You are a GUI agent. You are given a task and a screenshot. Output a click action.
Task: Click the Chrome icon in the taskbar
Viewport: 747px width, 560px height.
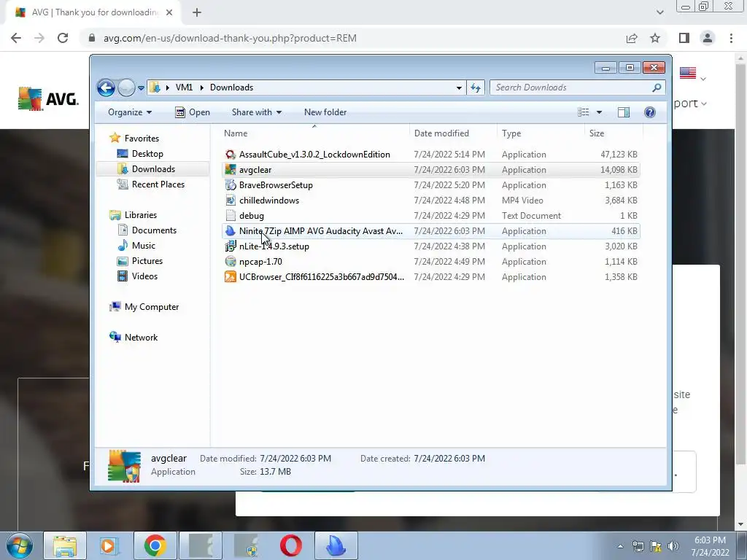[x=155, y=545]
